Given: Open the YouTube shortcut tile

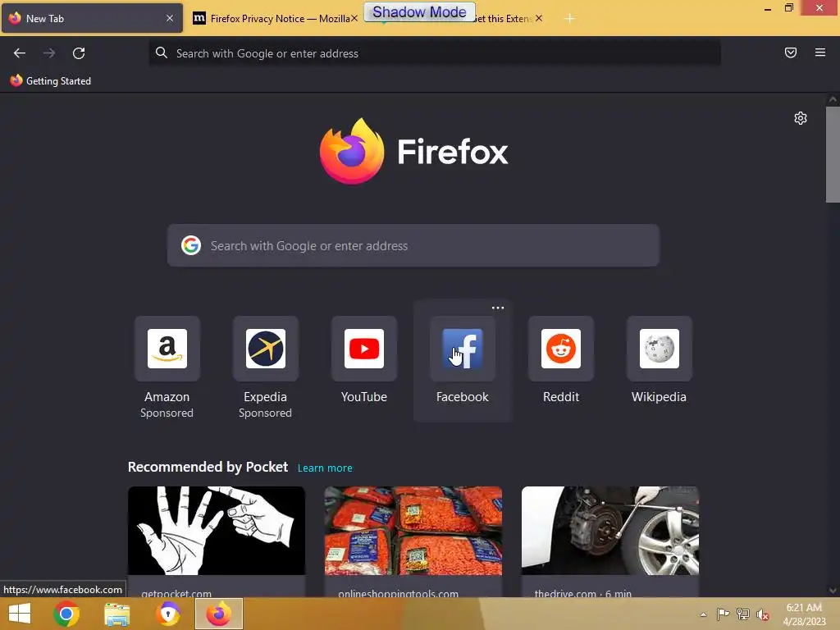Looking at the screenshot, I should click(x=364, y=349).
